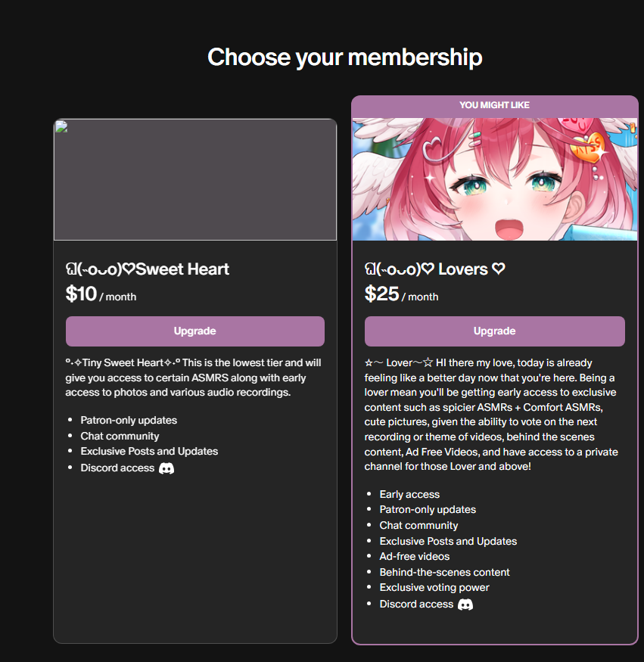Open the Lovers tier anime cover image

494,179
